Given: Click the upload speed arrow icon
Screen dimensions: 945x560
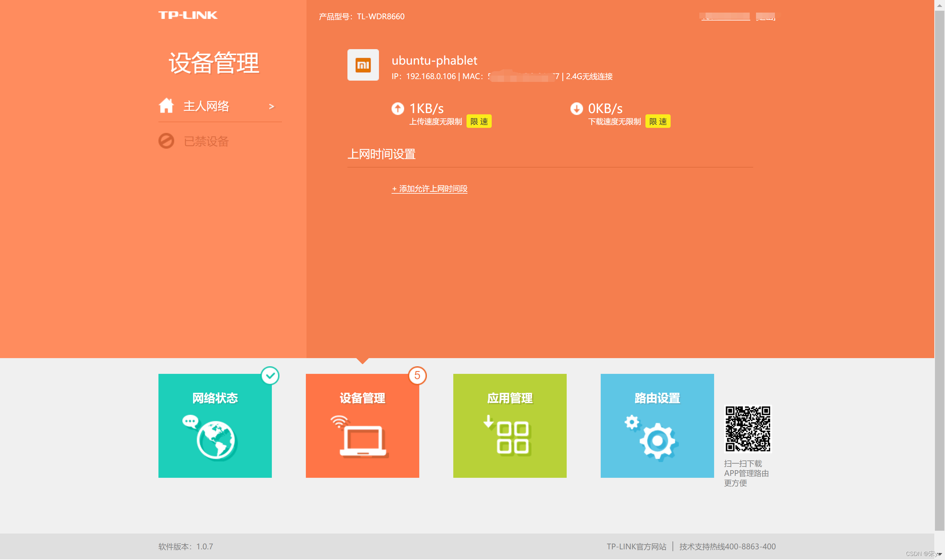Looking at the screenshot, I should tap(398, 109).
